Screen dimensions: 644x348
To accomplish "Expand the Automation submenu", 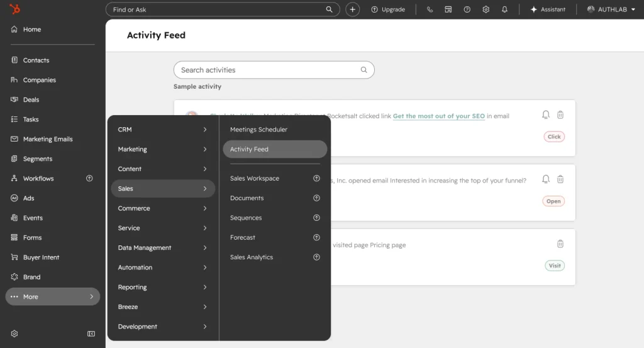I will [163, 267].
